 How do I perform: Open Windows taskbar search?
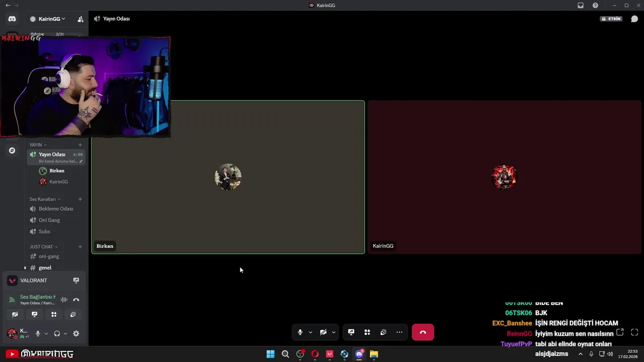click(285, 354)
